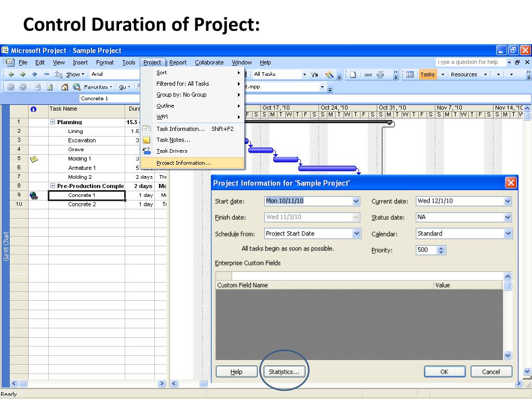Click the minus Hide Subtasks icon
532x399 pixels.
[x=46, y=74]
